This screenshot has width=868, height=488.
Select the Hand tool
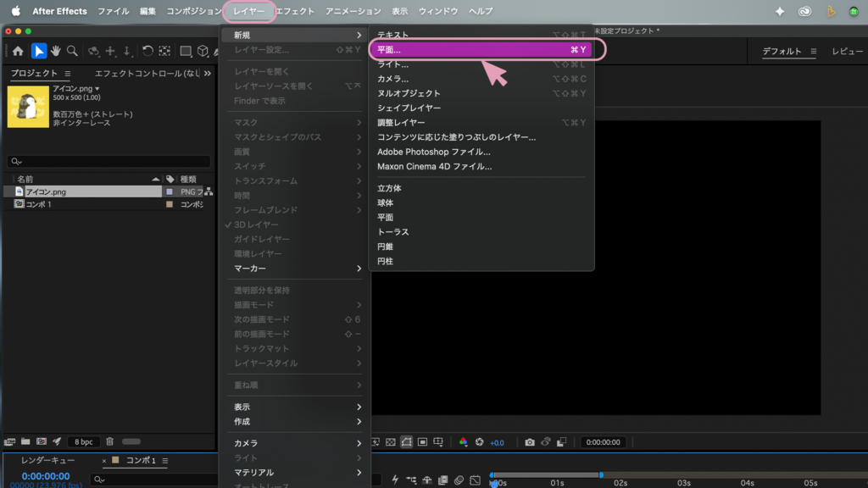coord(55,51)
